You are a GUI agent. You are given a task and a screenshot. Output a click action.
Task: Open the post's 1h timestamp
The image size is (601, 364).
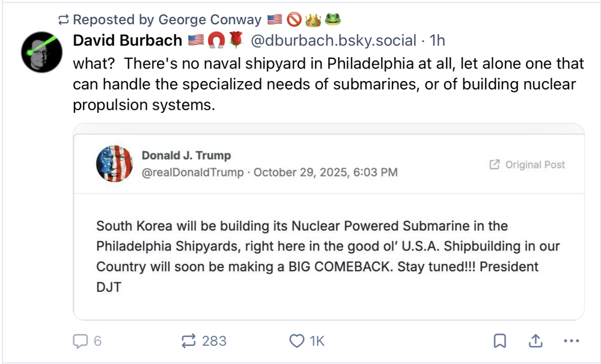click(437, 40)
